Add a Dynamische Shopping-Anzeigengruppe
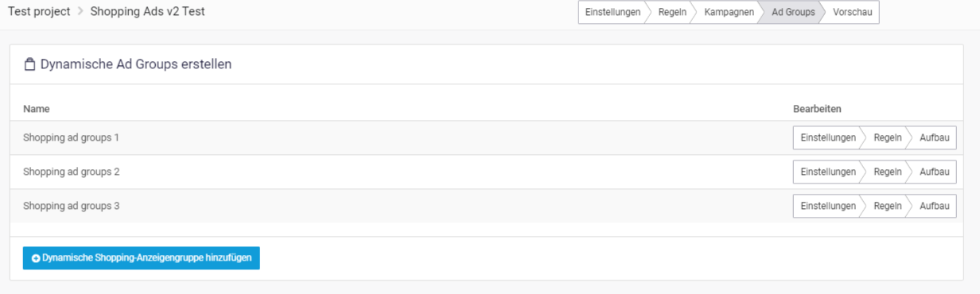 [142, 258]
